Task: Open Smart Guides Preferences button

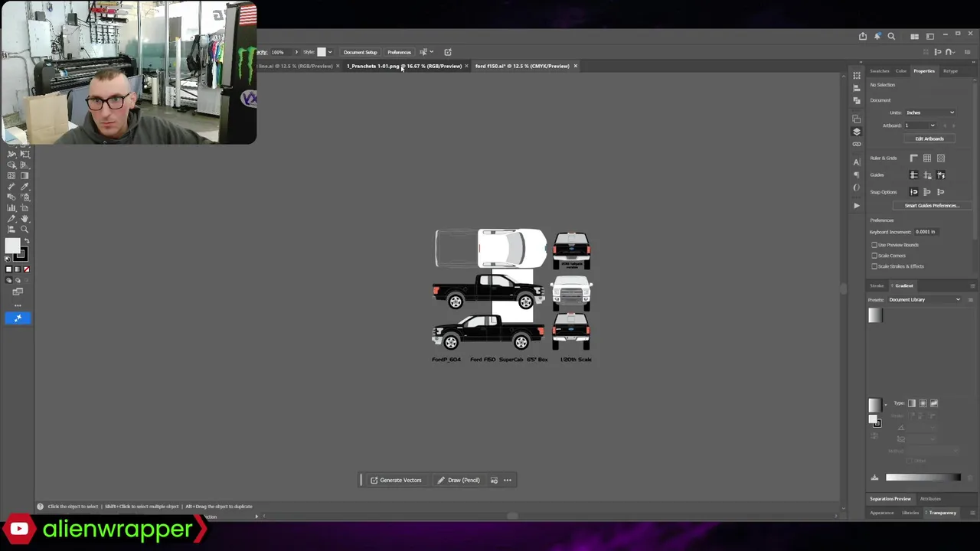Action: (931, 206)
